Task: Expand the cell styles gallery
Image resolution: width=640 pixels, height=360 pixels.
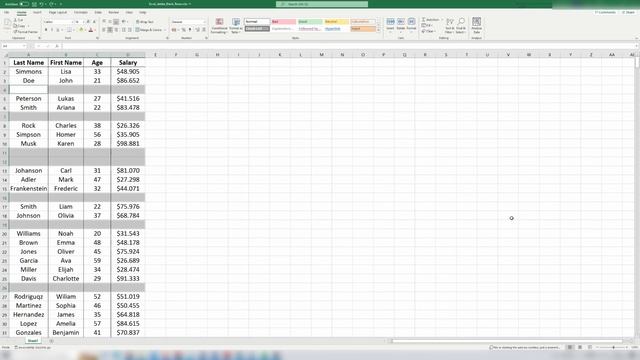Action: coord(378,31)
